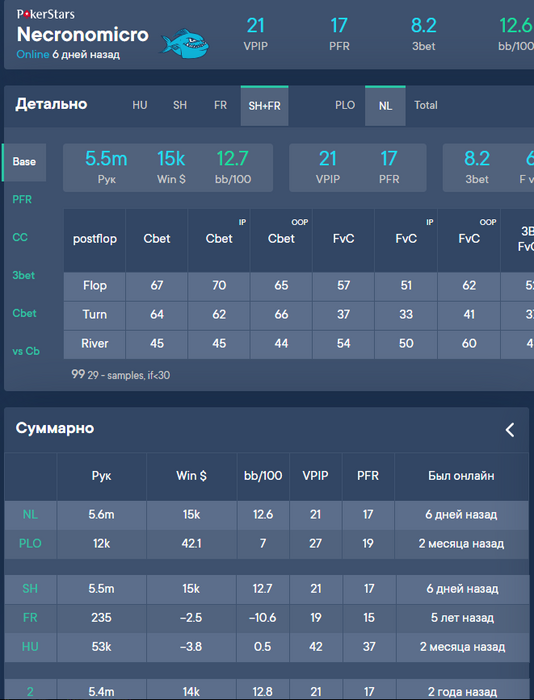
Task: Click HU row VPIP value 42
Action: (316, 647)
